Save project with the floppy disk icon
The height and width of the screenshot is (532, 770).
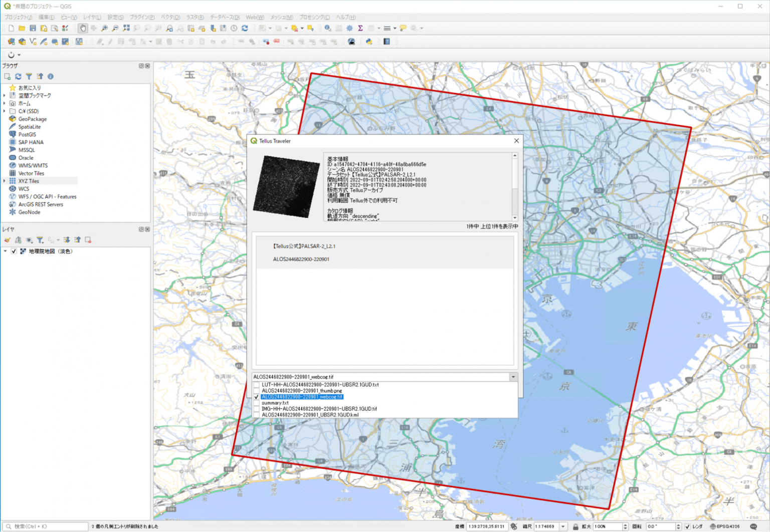click(33, 29)
